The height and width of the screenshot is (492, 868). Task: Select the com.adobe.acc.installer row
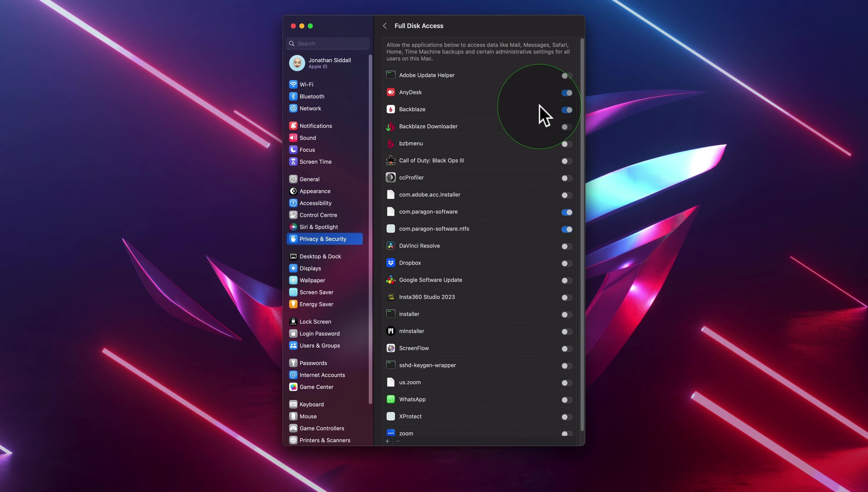[x=480, y=195]
